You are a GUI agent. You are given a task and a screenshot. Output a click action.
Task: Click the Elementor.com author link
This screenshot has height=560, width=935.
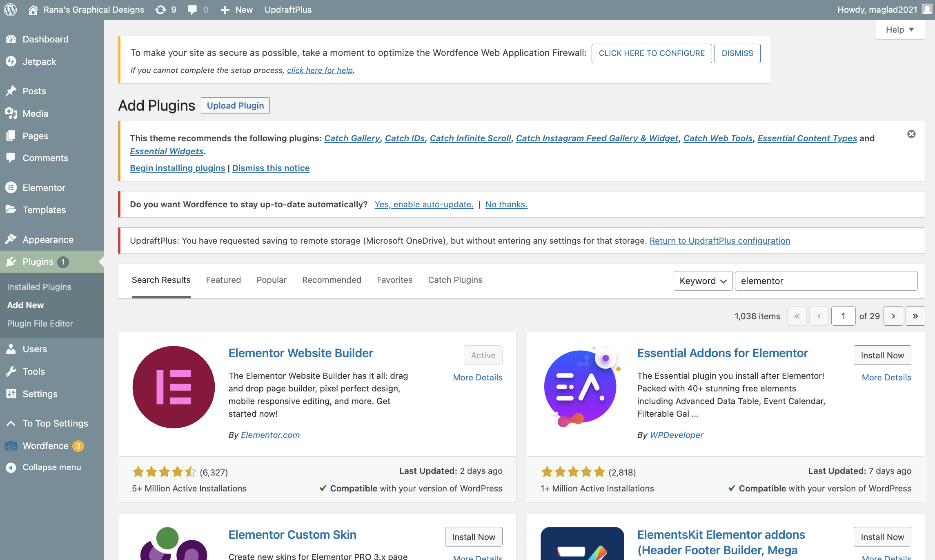[x=270, y=435]
